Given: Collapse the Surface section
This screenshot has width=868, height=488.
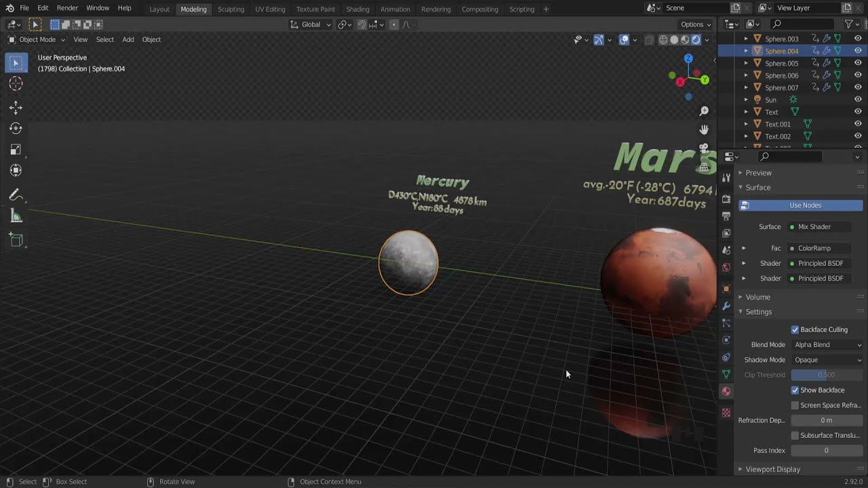Looking at the screenshot, I should click(x=757, y=187).
